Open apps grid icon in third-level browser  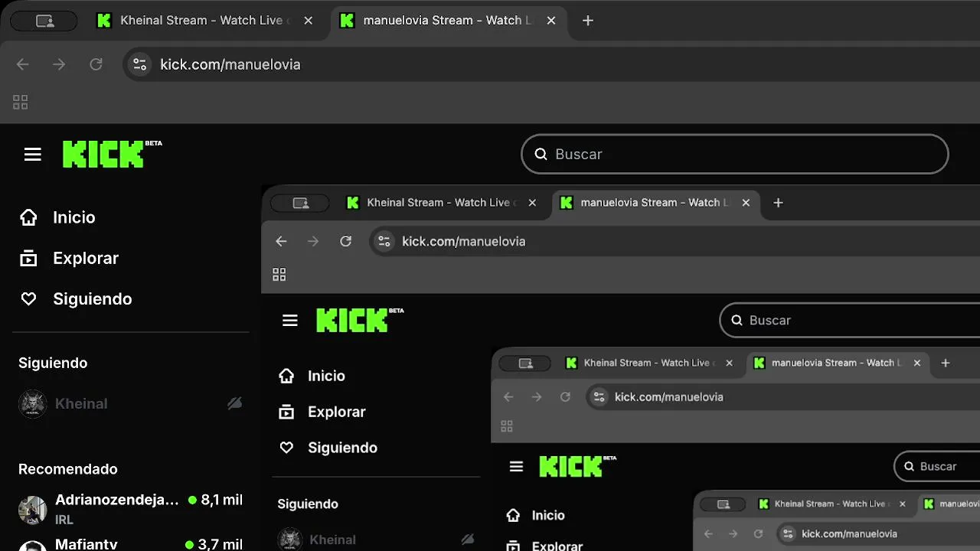click(506, 425)
